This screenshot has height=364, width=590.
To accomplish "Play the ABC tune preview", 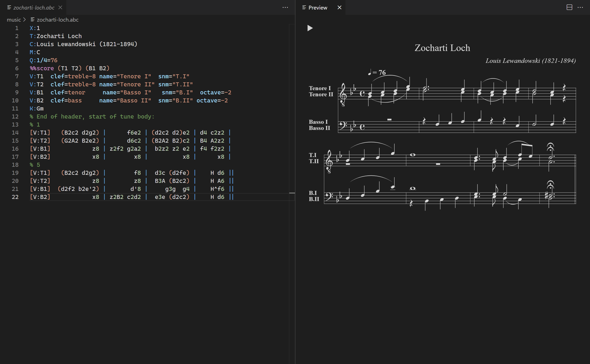I will pos(310,28).
